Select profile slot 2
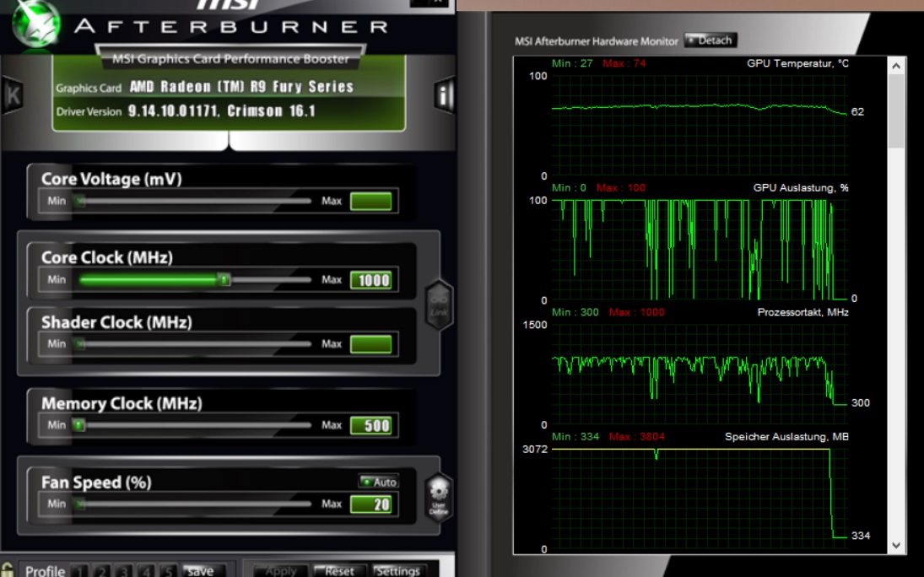Viewport: 924px width, 577px height. 102,570
